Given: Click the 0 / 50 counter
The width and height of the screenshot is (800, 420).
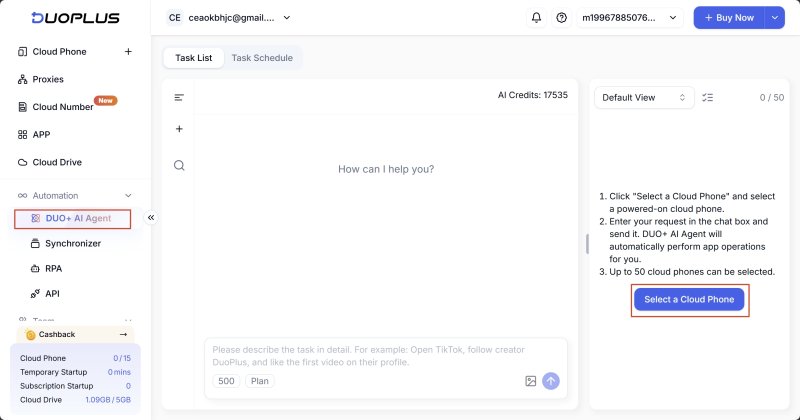Looking at the screenshot, I should tap(771, 97).
